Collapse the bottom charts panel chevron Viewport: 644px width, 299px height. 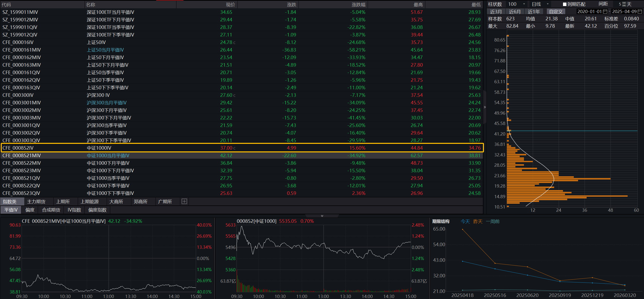coord(322,216)
